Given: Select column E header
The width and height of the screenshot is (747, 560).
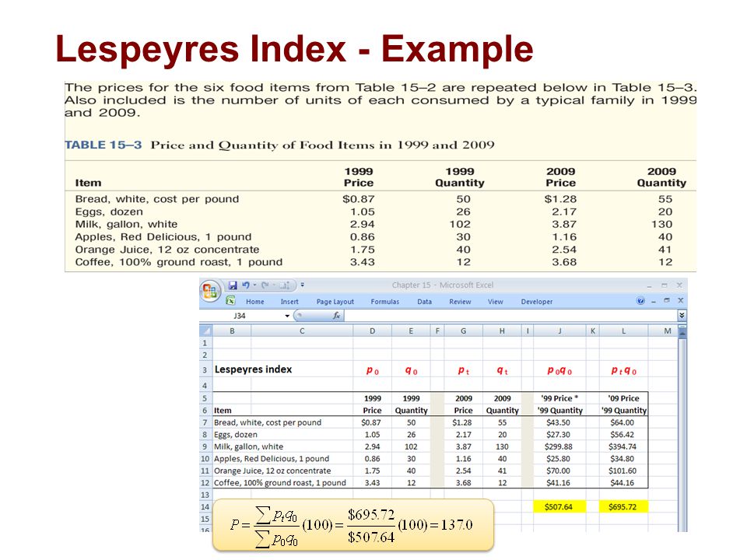Looking at the screenshot, I should point(411,331).
